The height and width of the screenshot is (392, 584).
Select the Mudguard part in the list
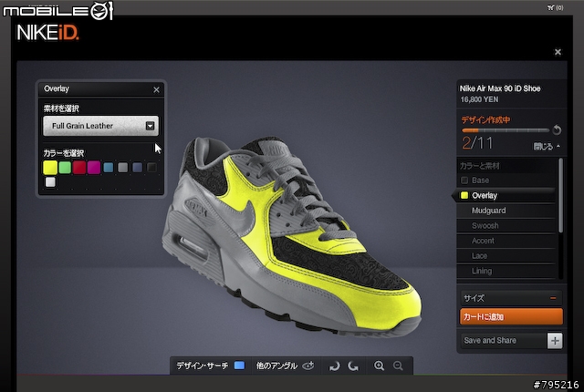point(506,211)
